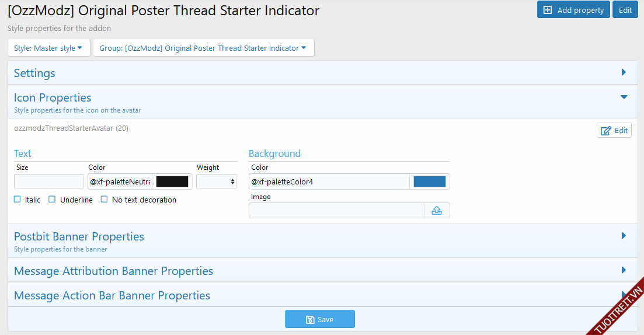The image size is (644, 335).
Task: Open the text Weight dropdown
Action: click(x=216, y=182)
